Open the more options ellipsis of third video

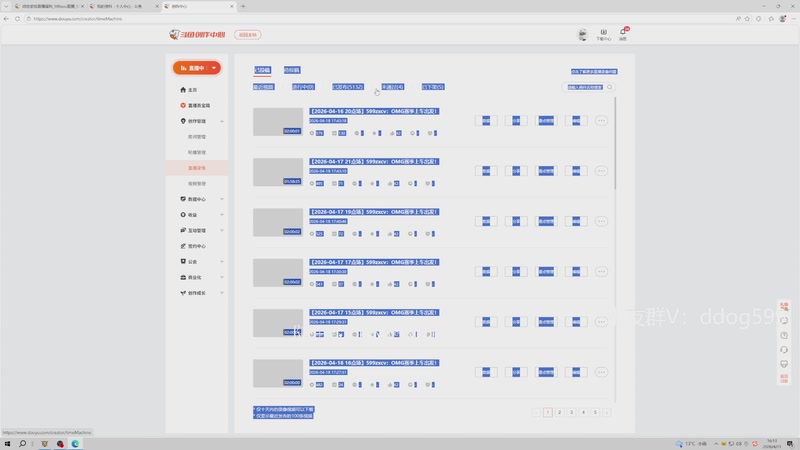601,221
